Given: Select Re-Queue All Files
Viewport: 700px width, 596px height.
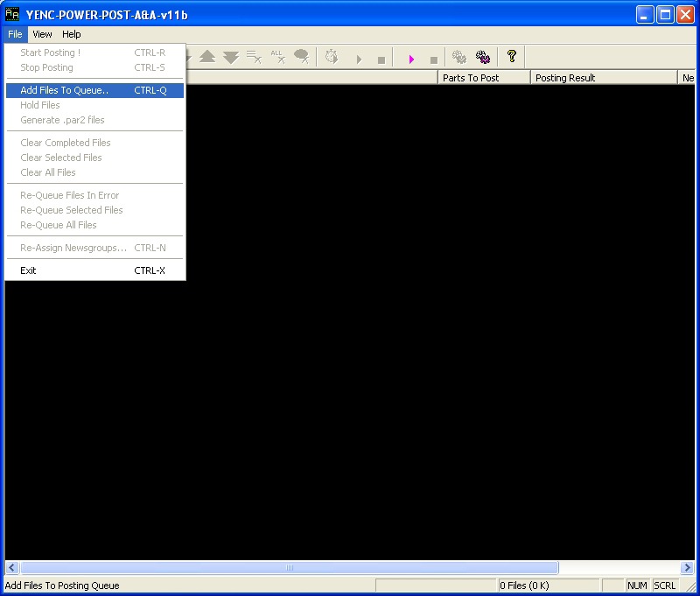Looking at the screenshot, I should [x=95, y=225].
